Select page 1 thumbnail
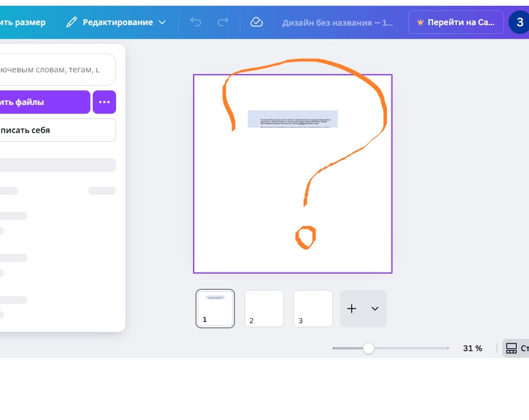Screen dimensions: 529x420 215,309
